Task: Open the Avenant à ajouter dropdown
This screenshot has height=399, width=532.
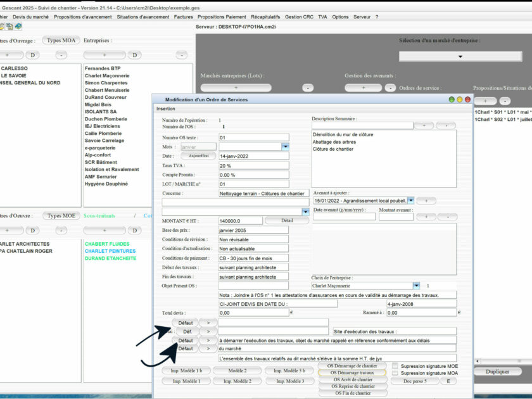Action: click(x=410, y=200)
